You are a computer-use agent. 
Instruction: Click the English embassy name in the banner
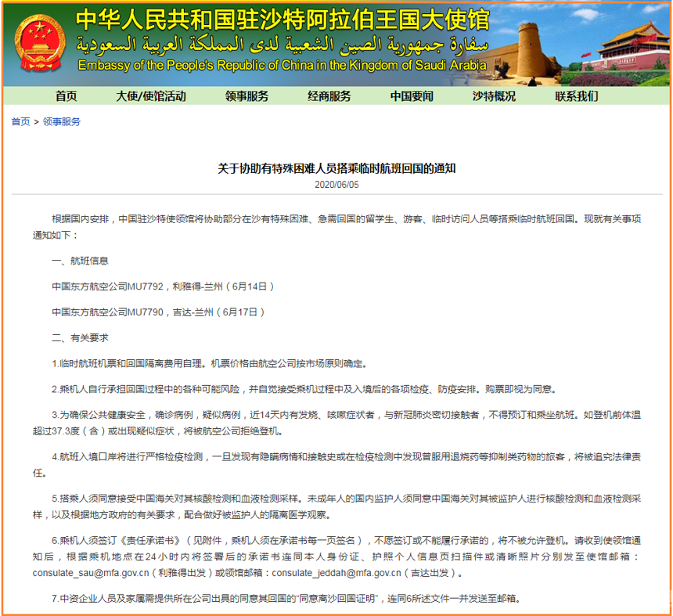283,65
